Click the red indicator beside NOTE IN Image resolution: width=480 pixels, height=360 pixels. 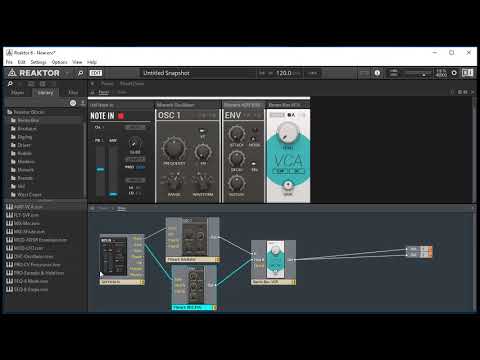point(121,116)
